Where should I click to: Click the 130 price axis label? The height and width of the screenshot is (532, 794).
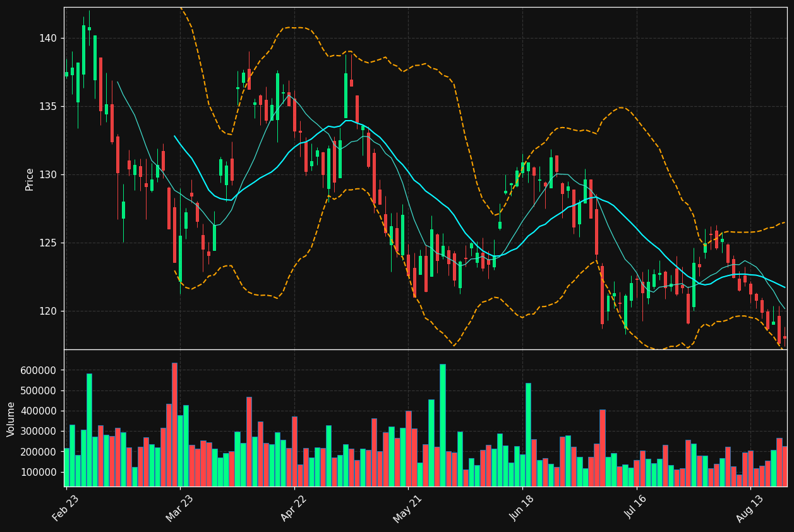pyautogui.click(x=48, y=175)
